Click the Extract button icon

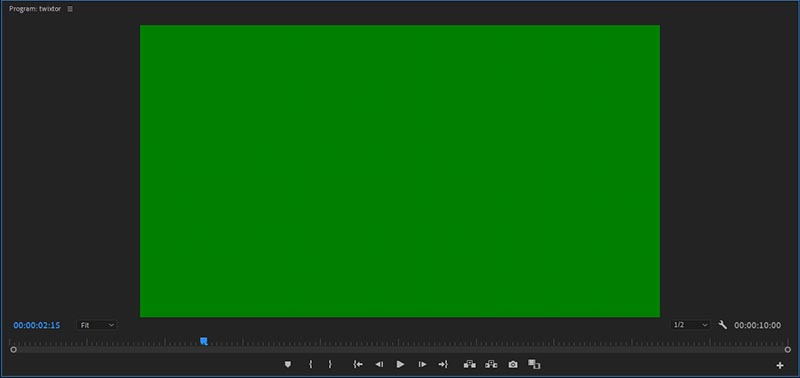coord(491,364)
